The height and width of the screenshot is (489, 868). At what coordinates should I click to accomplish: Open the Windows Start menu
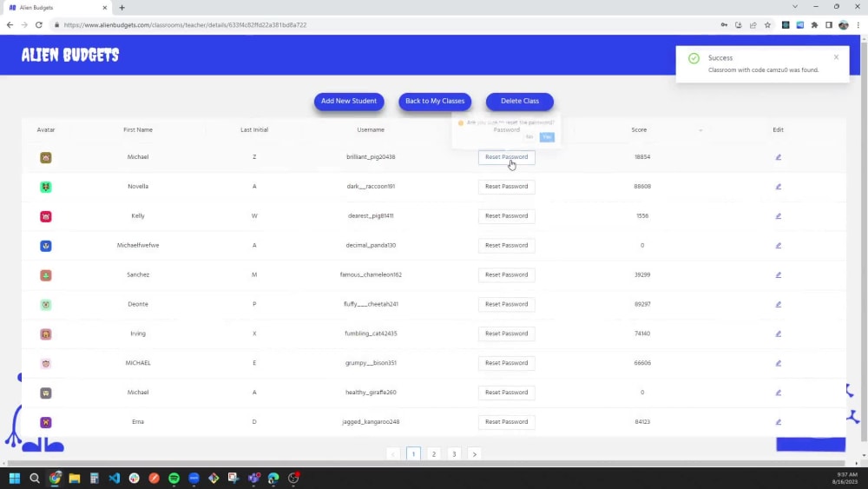(x=15, y=478)
